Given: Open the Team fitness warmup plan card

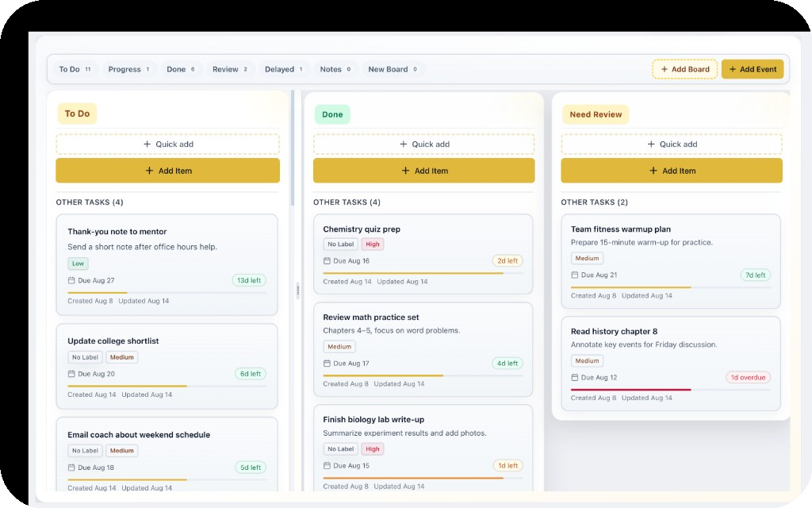Looking at the screenshot, I should [x=671, y=261].
